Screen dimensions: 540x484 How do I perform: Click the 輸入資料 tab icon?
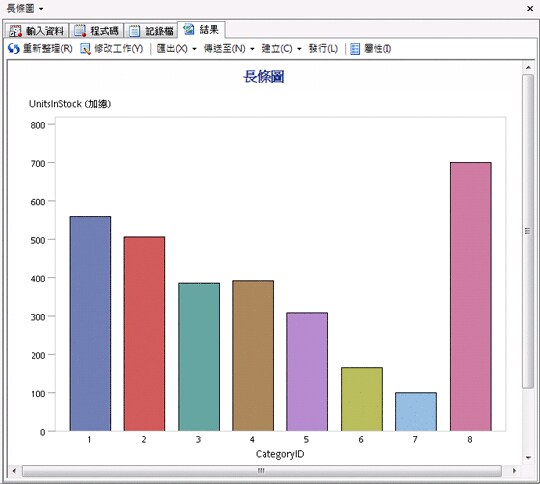pos(15,31)
